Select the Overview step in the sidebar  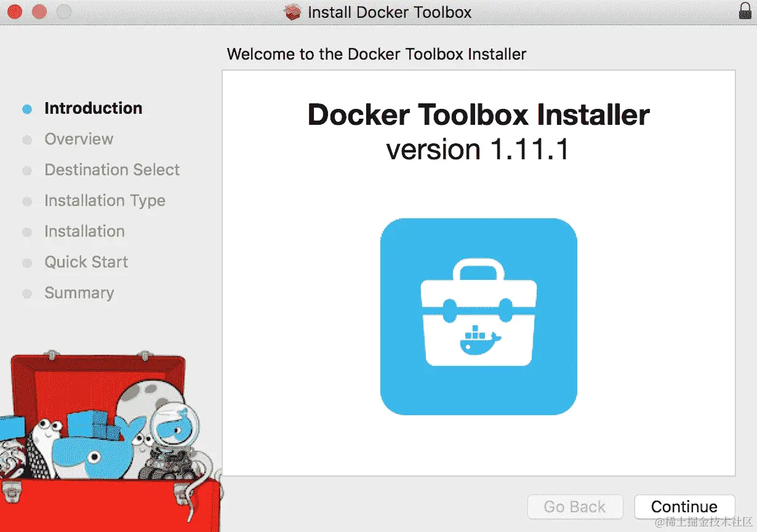point(79,139)
